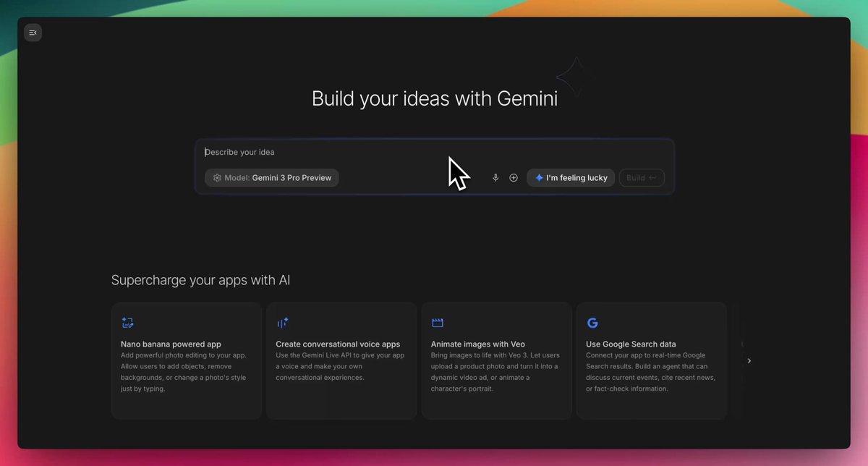Open the Gemini 3 Pro Preview model selector

click(272, 178)
